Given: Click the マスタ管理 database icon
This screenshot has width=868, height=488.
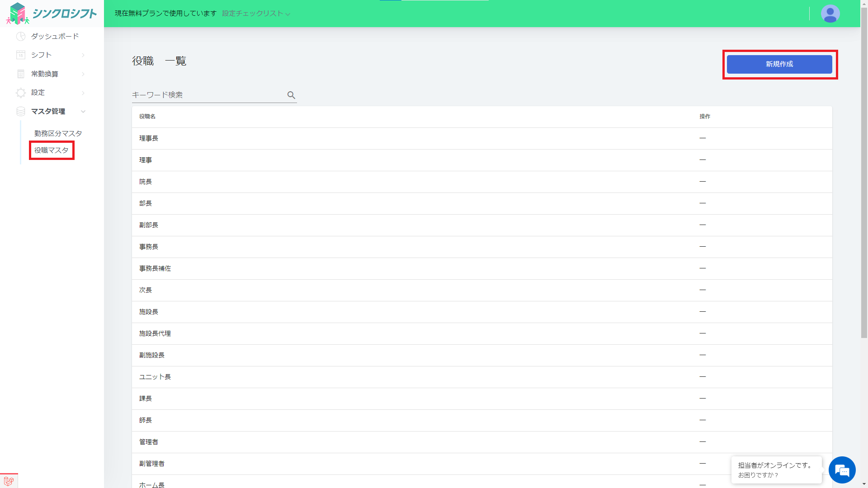Looking at the screenshot, I should (x=21, y=111).
